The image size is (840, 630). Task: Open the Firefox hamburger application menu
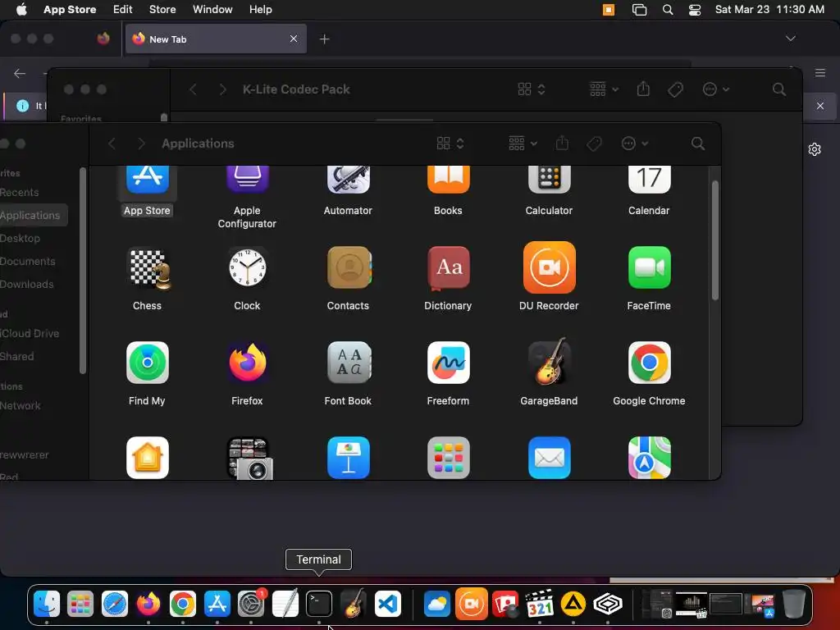pyautogui.click(x=820, y=73)
